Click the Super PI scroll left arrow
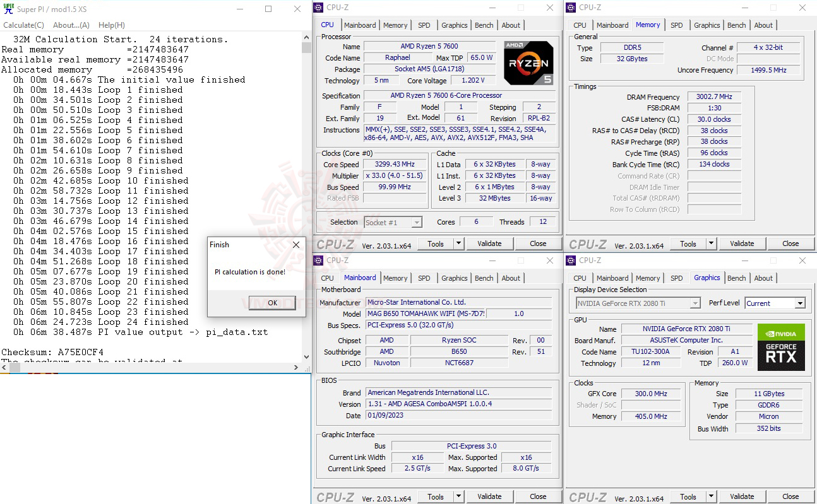The height and width of the screenshot is (504, 817). [x=4, y=367]
